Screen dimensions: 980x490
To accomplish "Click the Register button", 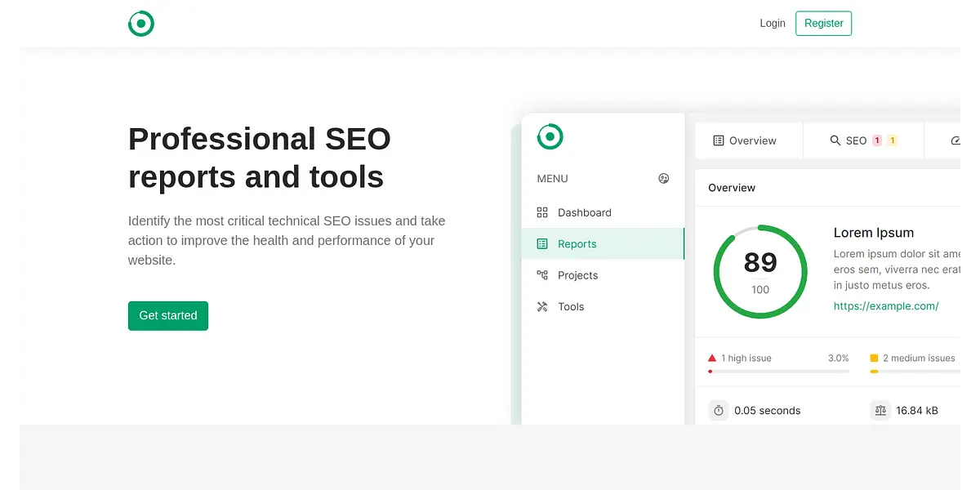I will (x=823, y=24).
